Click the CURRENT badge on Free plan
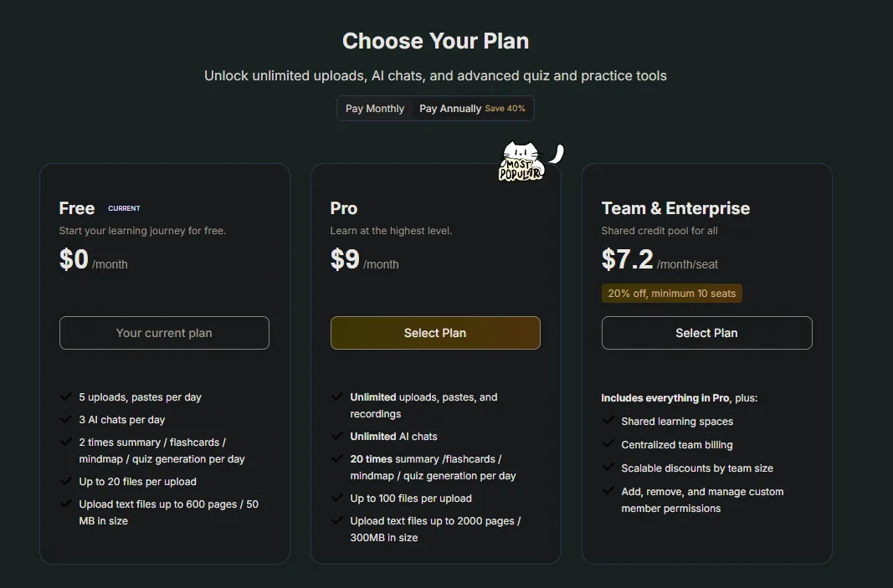 tap(124, 208)
